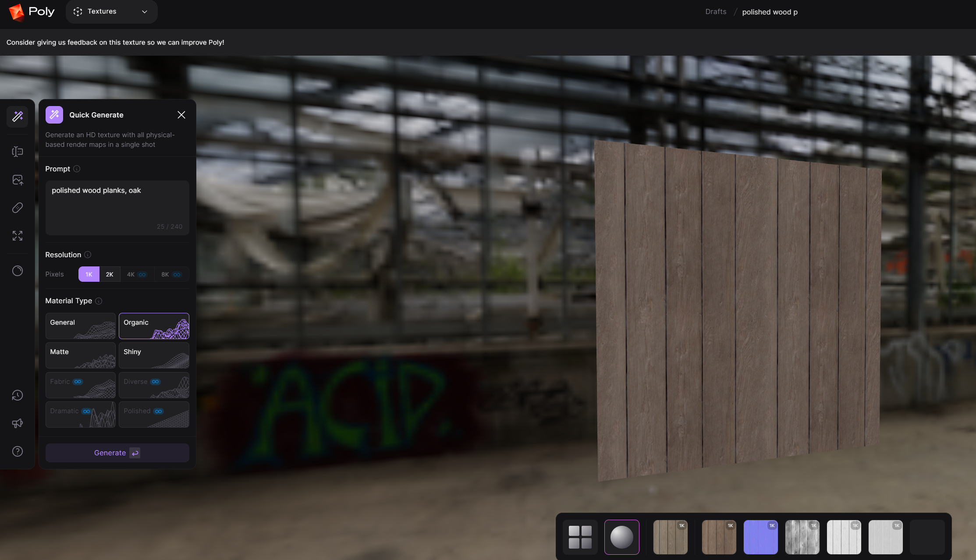Open the help question mark icon
This screenshot has height=560, width=976.
click(18, 451)
